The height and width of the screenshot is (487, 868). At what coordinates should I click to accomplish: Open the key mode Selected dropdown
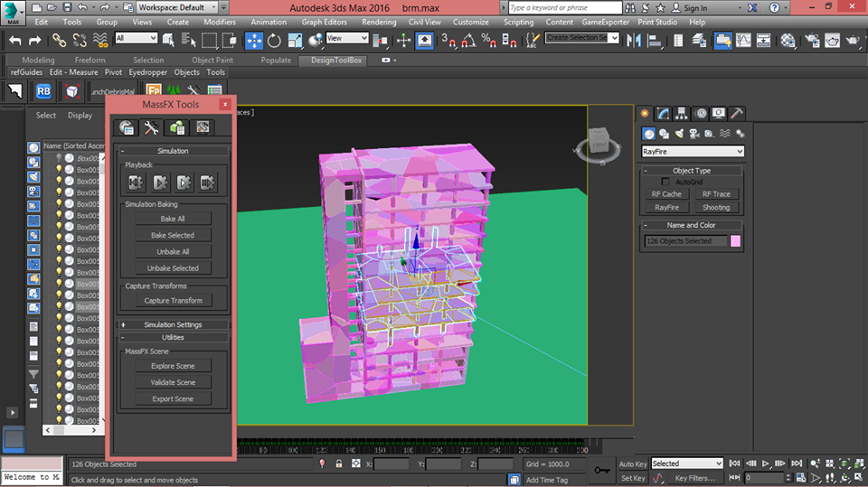tap(687, 464)
